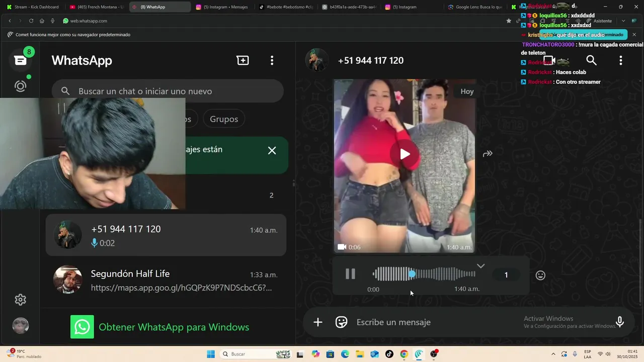Open voice message options chevron
Screen dimensions: 644x362
(x=480, y=266)
